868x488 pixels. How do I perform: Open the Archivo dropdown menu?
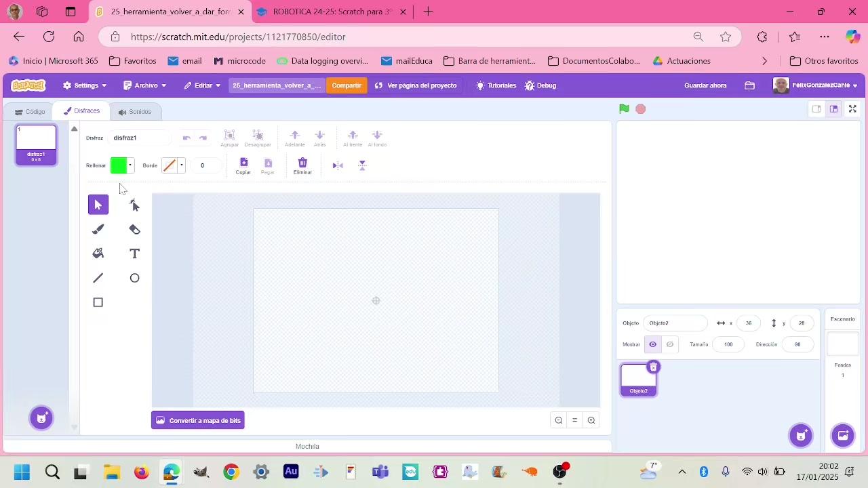145,85
